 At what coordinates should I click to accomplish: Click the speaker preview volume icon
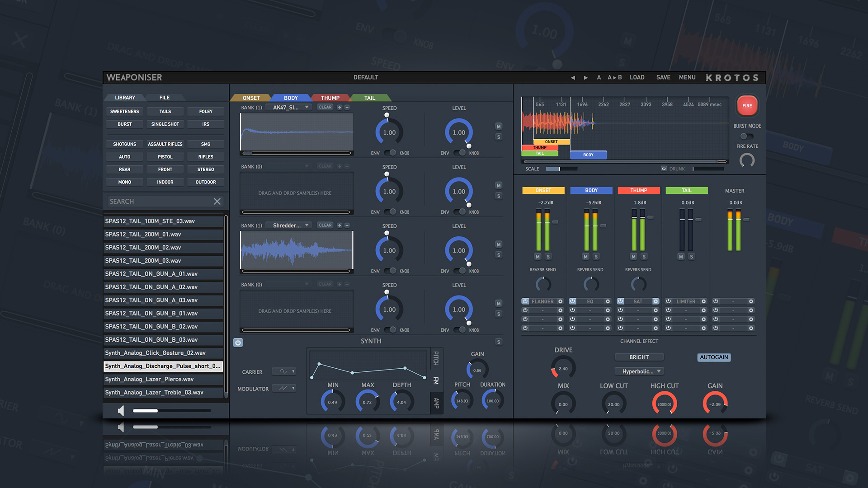[121, 411]
